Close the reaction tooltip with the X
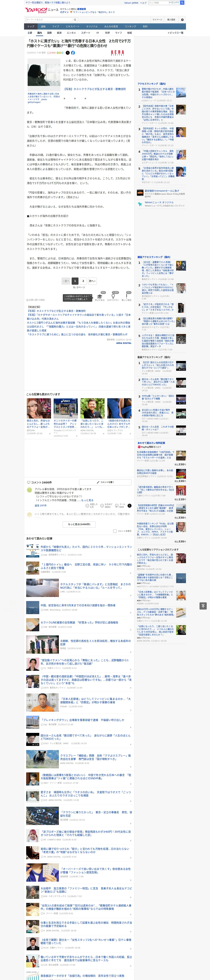210x980 pixels. (91, 296)
